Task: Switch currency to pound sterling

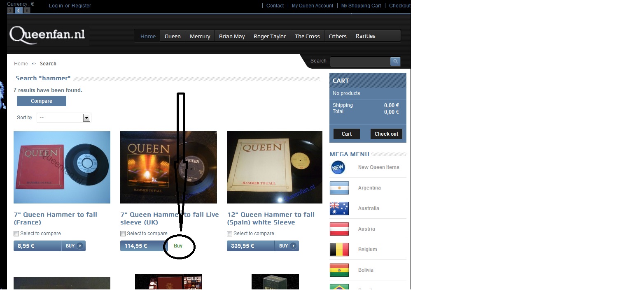Action: tap(27, 11)
